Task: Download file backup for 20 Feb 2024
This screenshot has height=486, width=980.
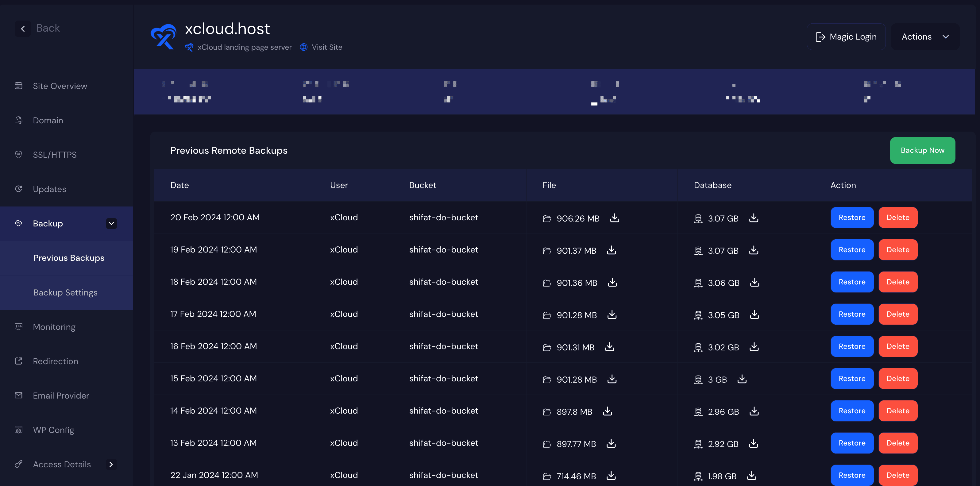Action: [x=614, y=218]
